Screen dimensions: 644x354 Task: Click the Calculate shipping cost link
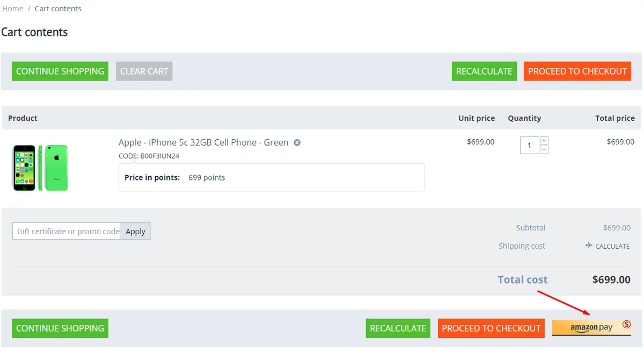(612, 246)
